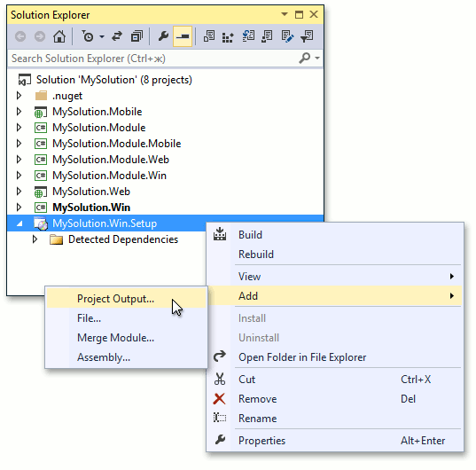Screen dimensions: 476x470
Task: Click the Pending Changes Filter clock icon
Action: [x=88, y=36]
